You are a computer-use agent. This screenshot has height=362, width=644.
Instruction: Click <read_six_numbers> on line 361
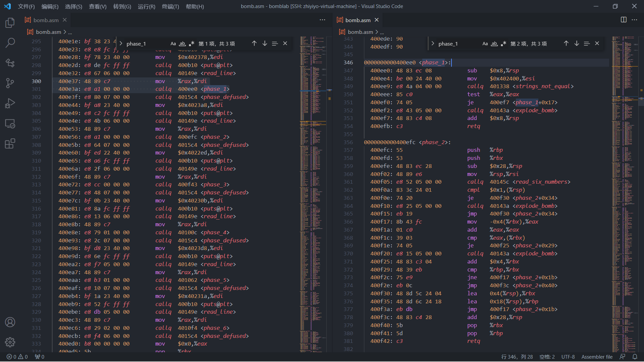(x=541, y=182)
